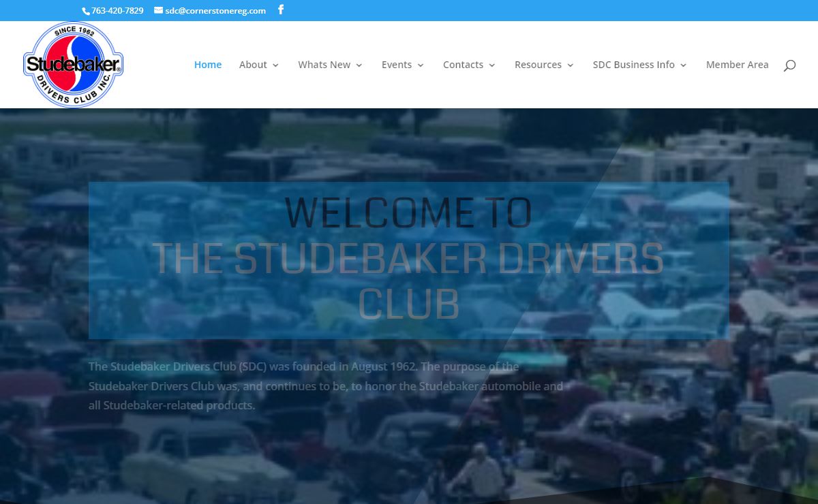818x504 pixels.
Task: Email sdc@cornerstonereg.com link
Action: (215, 11)
